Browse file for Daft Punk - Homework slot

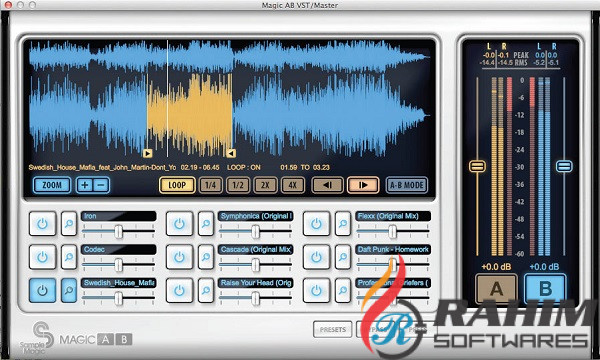(x=343, y=257)
